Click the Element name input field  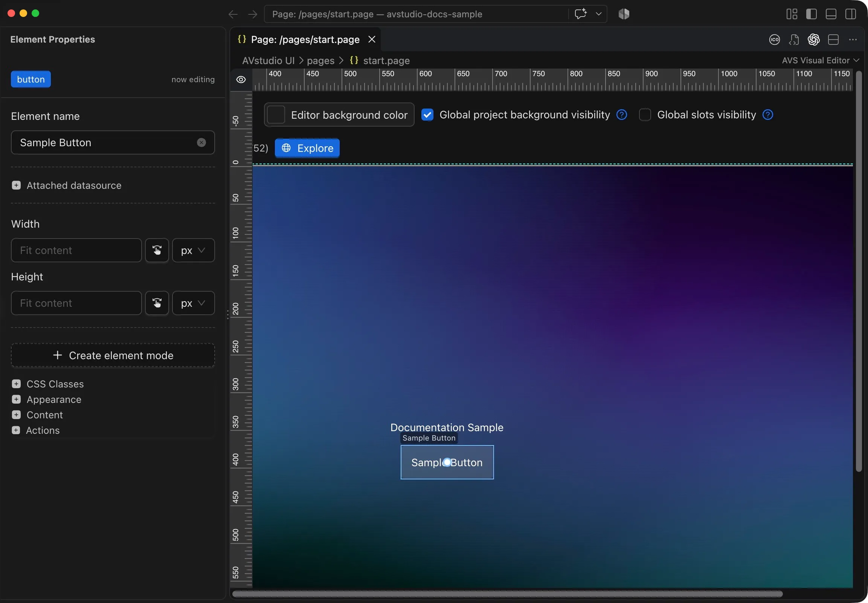click(x=113, y=142)
